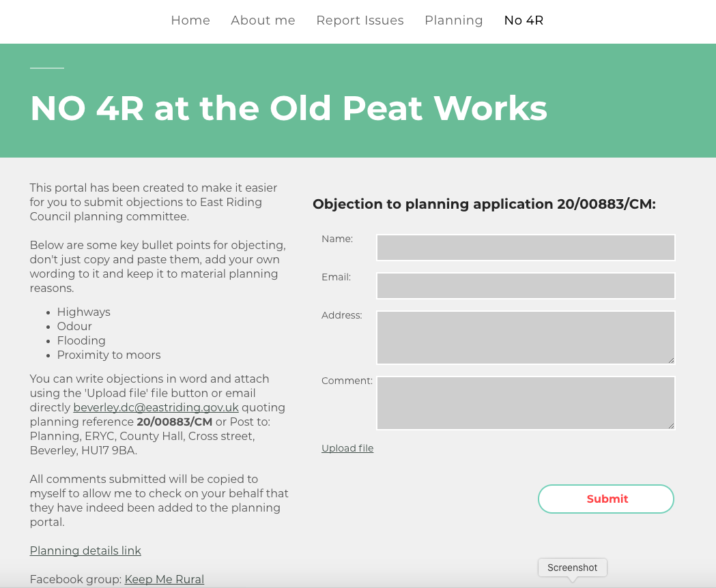The width and height of the screenshot is (716, 588).
Task: Go to the Home page
Action: pyautogui.click(x=190, y=20)
